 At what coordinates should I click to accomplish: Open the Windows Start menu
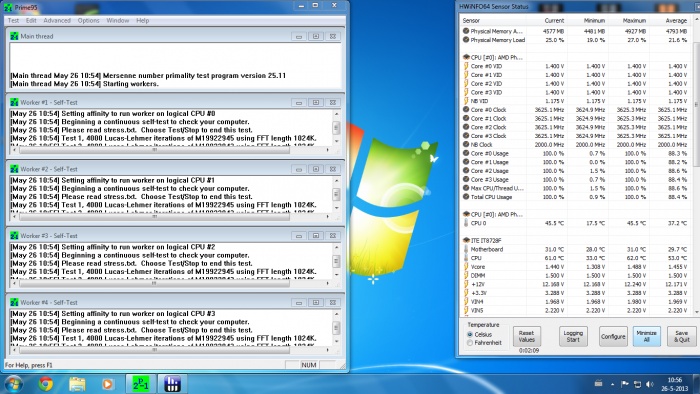13,384
